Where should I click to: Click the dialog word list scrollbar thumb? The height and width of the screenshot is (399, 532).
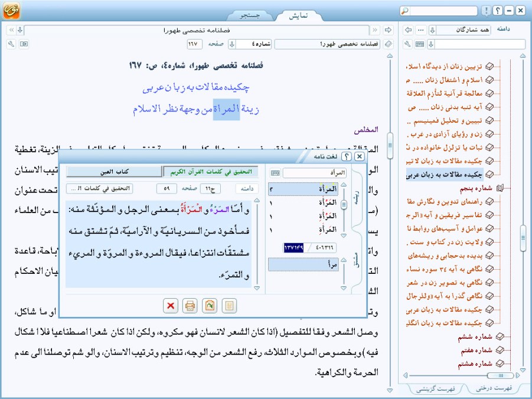[x=344, y=205]
